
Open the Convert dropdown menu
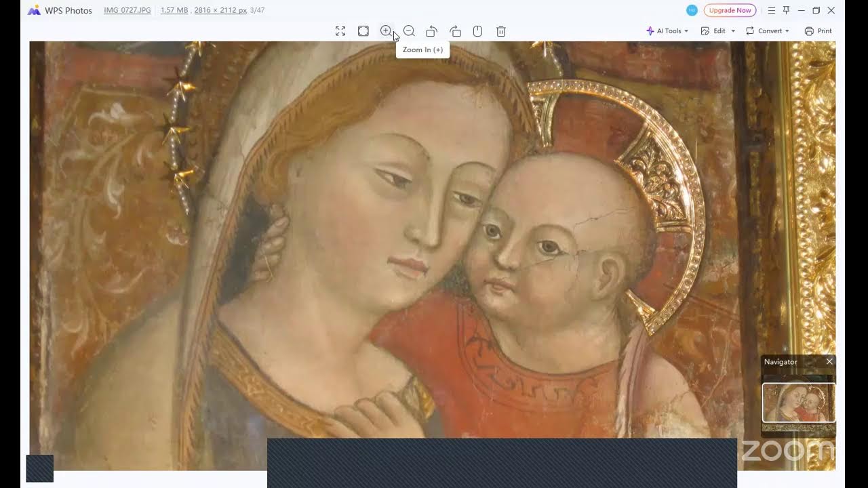point(768,31)
